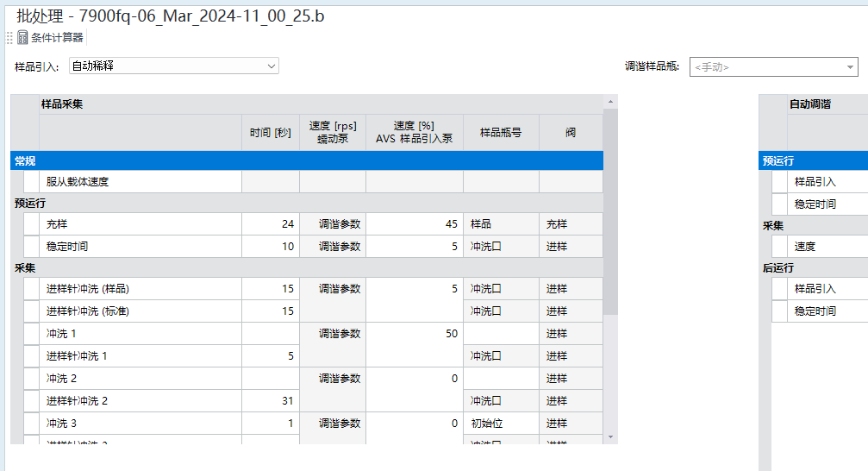Edit 充样 AVS speed value 45
This screenshot has height=471, width=868.
tap(415, 224)
